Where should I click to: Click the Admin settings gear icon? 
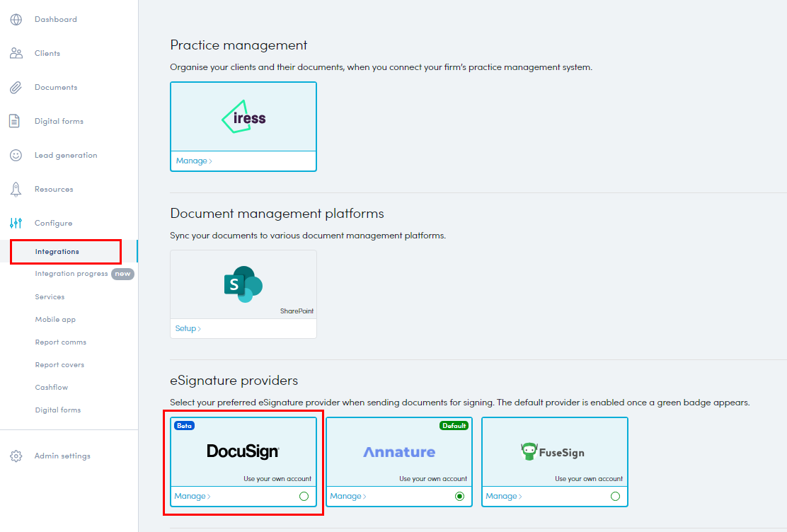tap(16, 456)
